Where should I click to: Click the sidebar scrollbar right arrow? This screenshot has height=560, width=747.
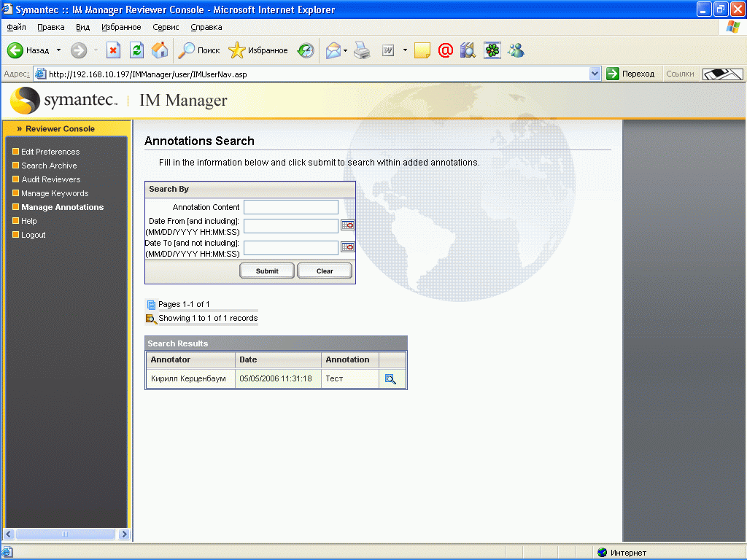coord(124,534)
